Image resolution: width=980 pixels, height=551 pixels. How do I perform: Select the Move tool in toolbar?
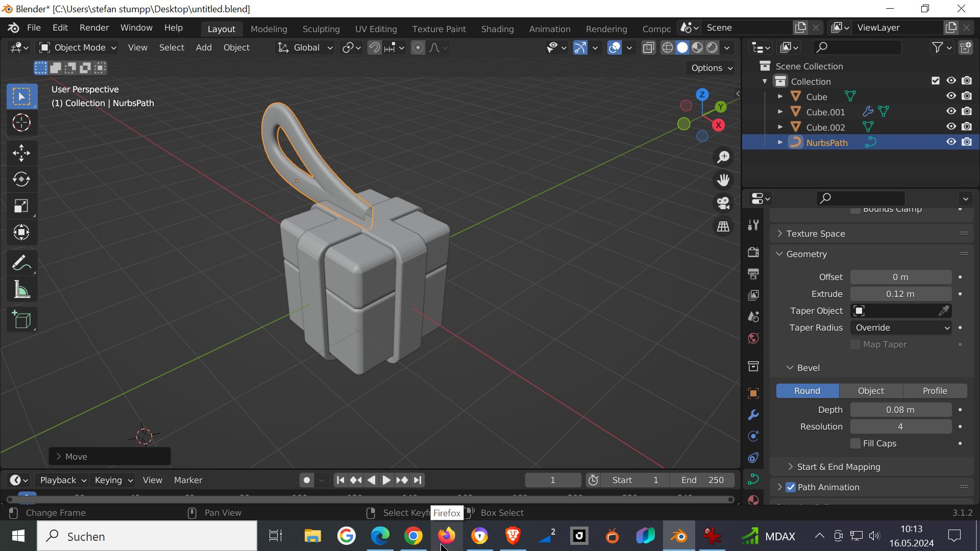tap(21, 153)
